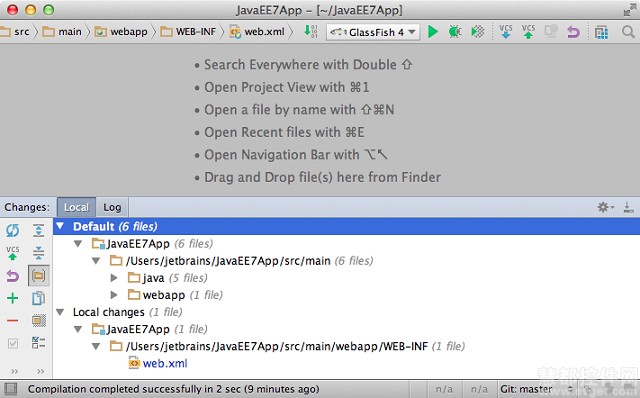Hide the Changes tool window
This screenshot has width=640, height=398.
[x=629, y=207]
